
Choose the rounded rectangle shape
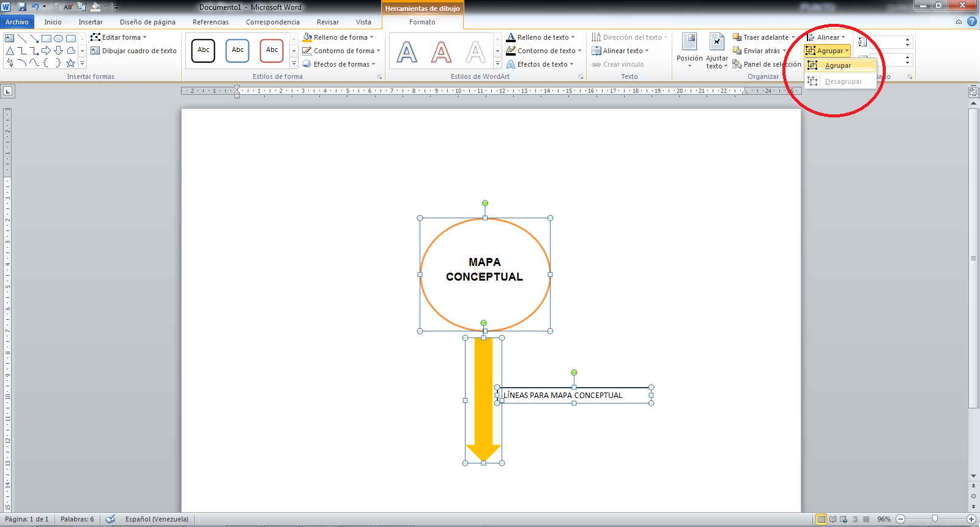pyautogui.click(x=71, y=38)
